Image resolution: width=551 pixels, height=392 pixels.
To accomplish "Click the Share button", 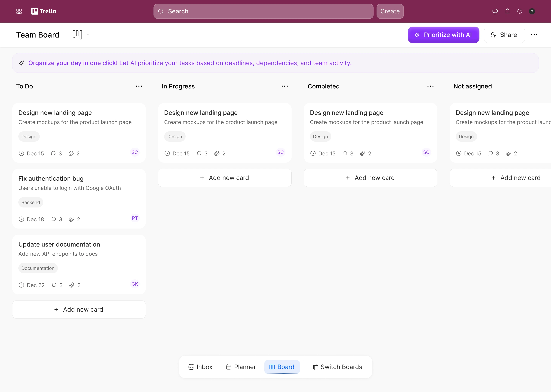I will point(504,35).
